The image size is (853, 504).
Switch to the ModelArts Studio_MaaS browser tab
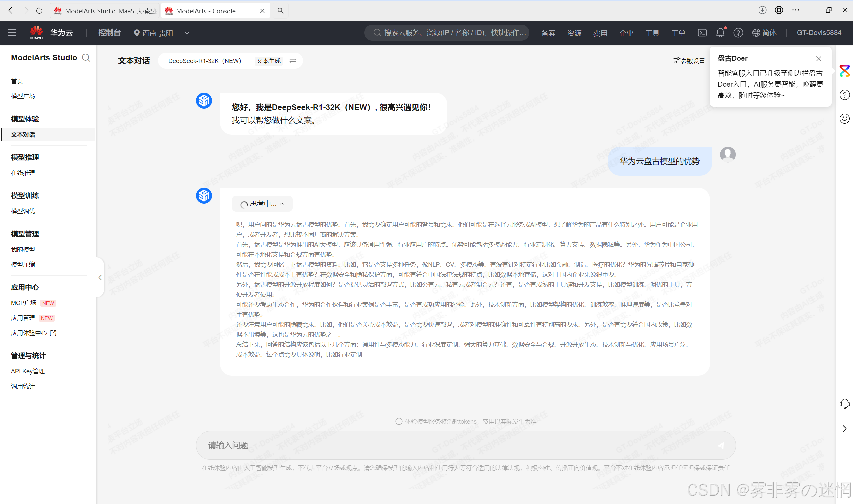click(x=105, y=11)
